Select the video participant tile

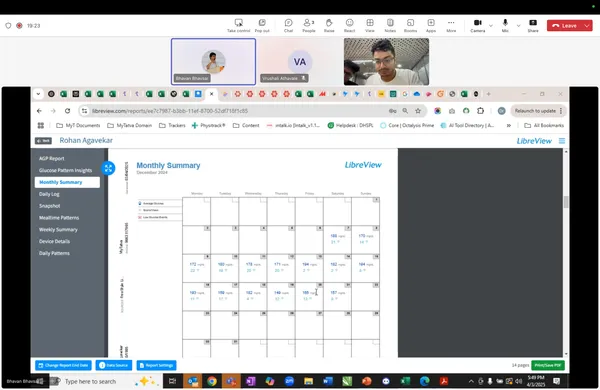386,61
